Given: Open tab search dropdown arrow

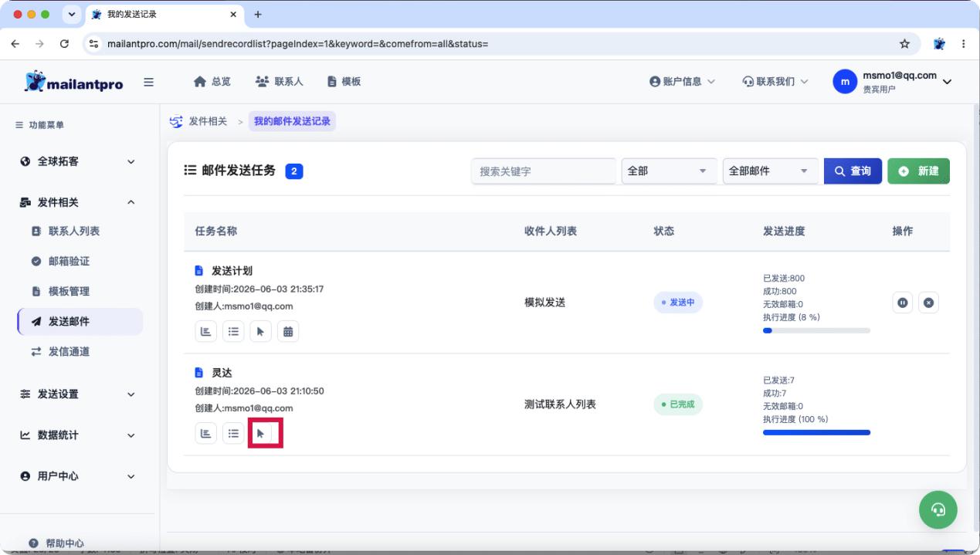Looking at the screenshot, I should [73, 15].
